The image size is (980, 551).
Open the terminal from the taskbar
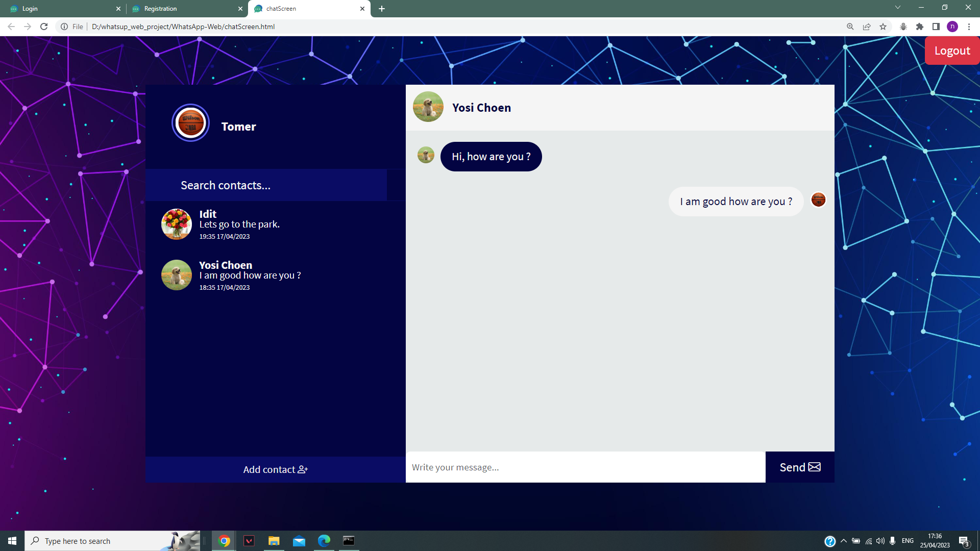[349, 541]
